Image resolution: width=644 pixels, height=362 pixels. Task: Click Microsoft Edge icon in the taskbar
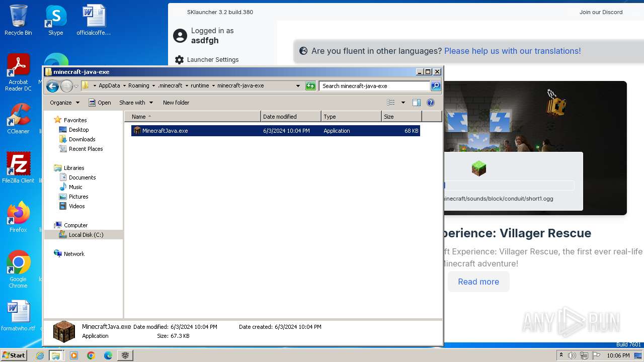[108, 355]
